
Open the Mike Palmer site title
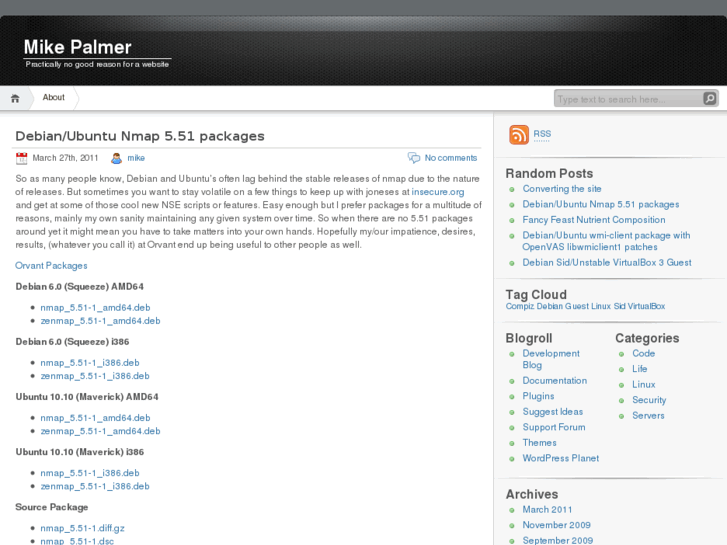click(x=77, y=47)
